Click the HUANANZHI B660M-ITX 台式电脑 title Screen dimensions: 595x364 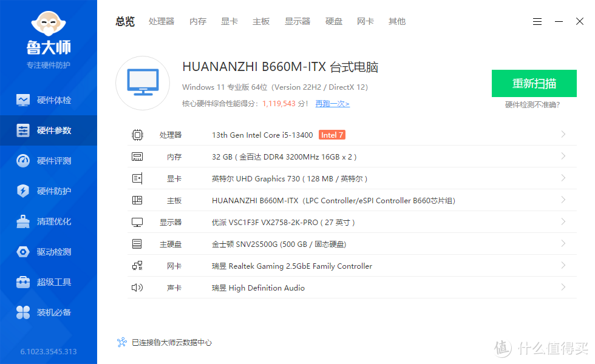280,67
